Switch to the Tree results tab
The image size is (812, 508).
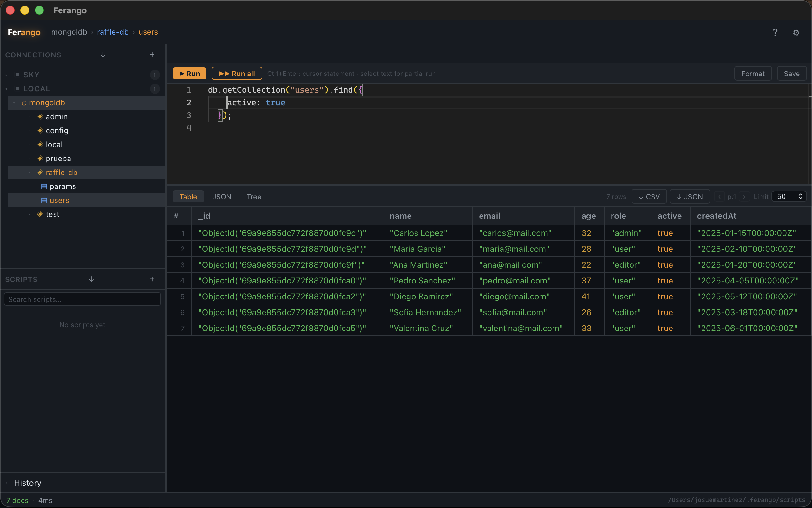tap(254, 197)
